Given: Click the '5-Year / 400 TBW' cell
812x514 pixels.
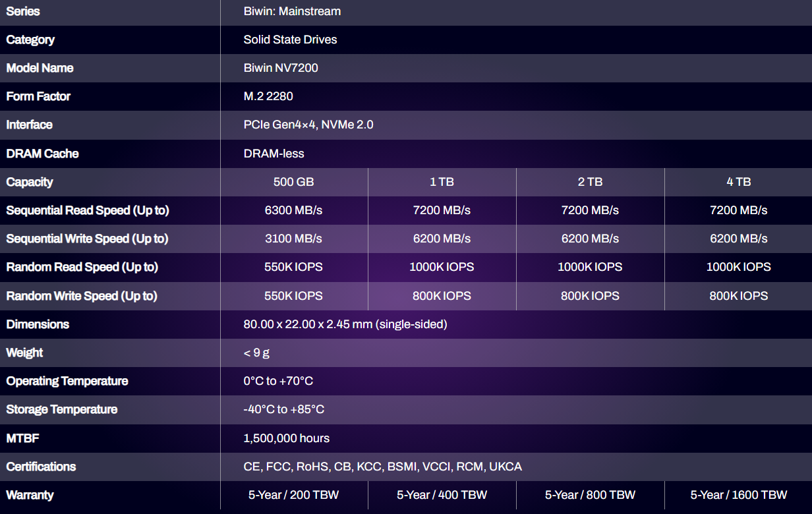Looking at the screenshot, I should tap(442, 495).
